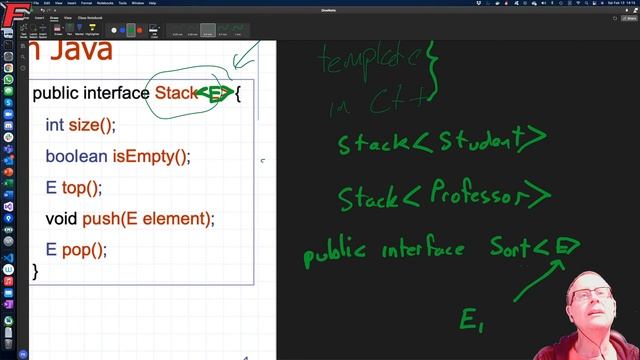Choose the white ink color

(114, 30)
